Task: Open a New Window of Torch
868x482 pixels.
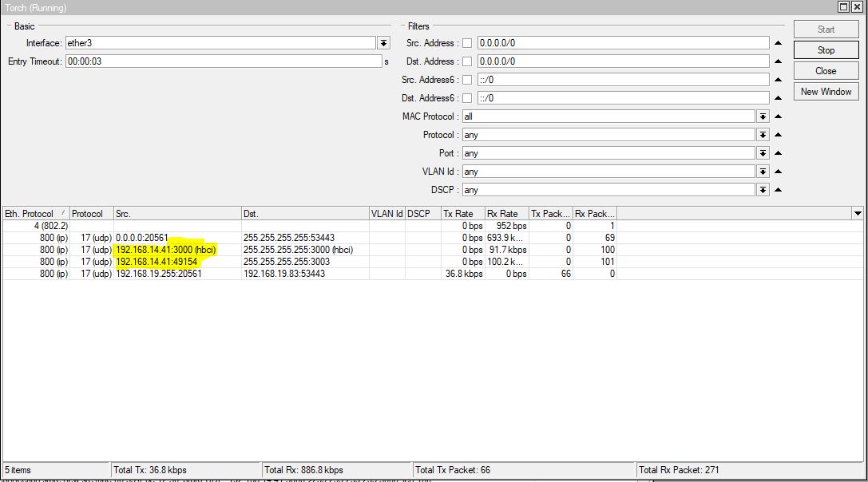Action: point(826,91)
